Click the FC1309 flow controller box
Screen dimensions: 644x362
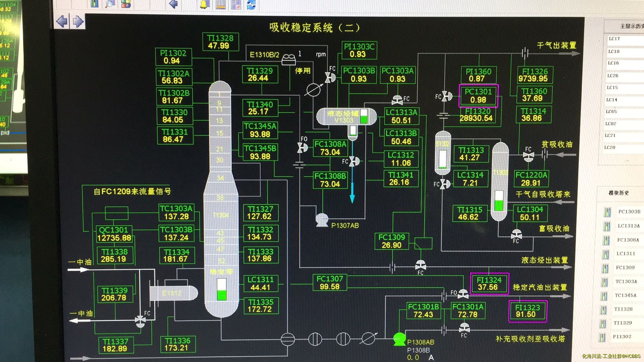tap(391, 241)
